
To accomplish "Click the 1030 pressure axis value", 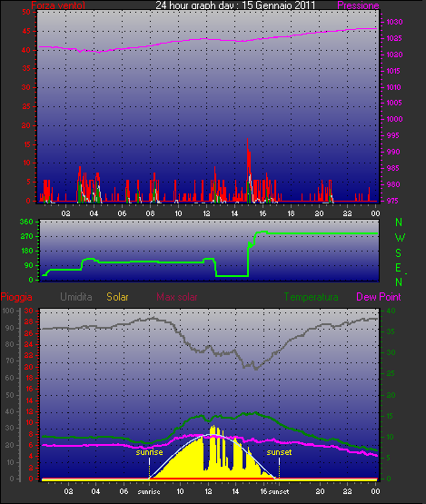I will coord(394,22).
